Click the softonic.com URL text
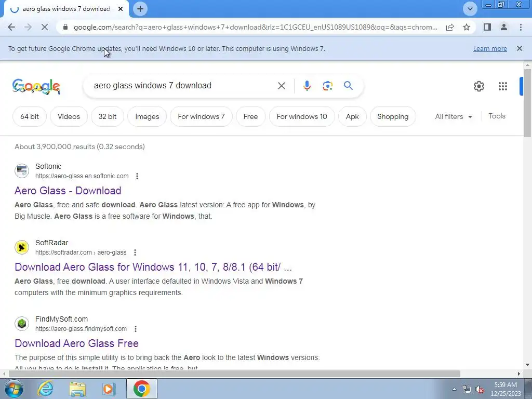Viewport: 532px width, 399px height. (82, 176)
